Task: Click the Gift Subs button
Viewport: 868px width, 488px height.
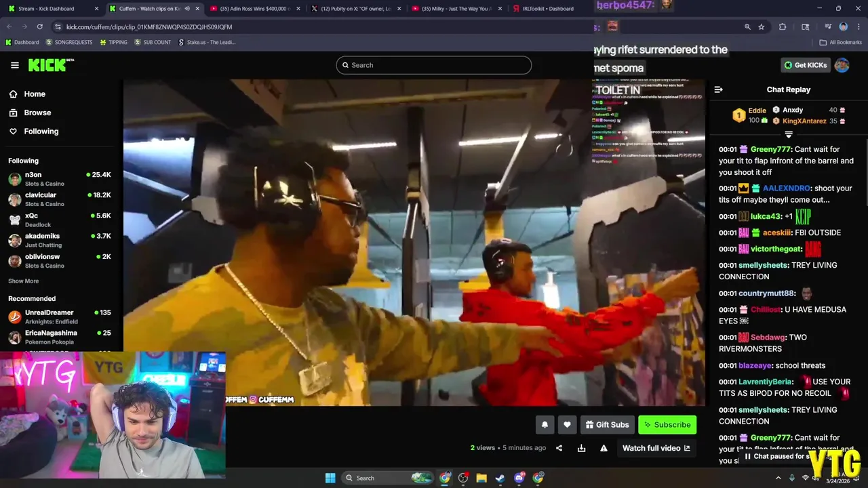Action: click(x=607, y=425)
